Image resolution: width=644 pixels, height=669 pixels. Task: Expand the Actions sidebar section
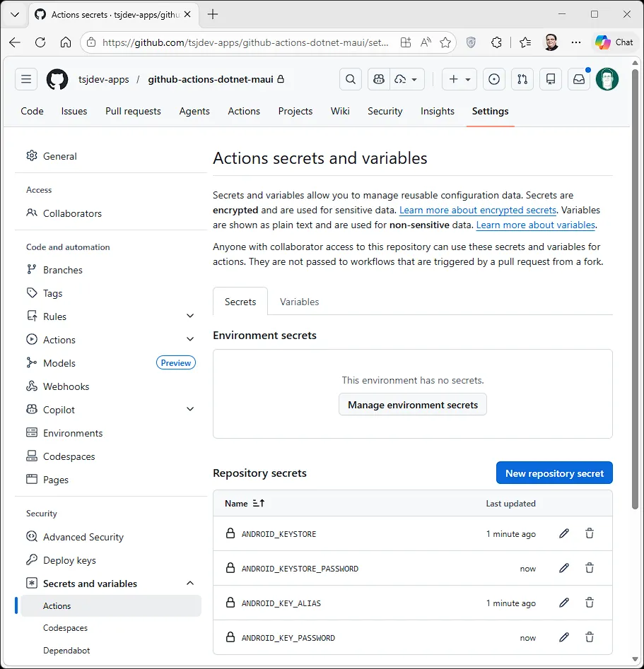(190, 339)
